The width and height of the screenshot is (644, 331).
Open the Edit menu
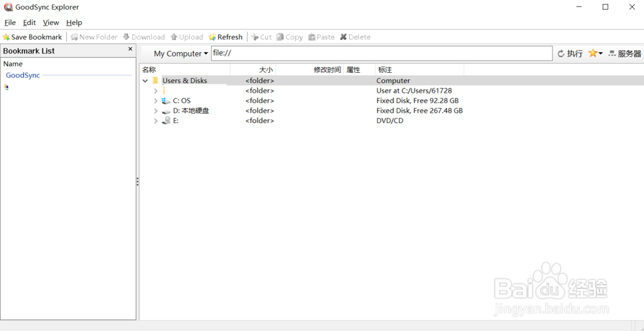pyautogui.click(x=29, y=23)
